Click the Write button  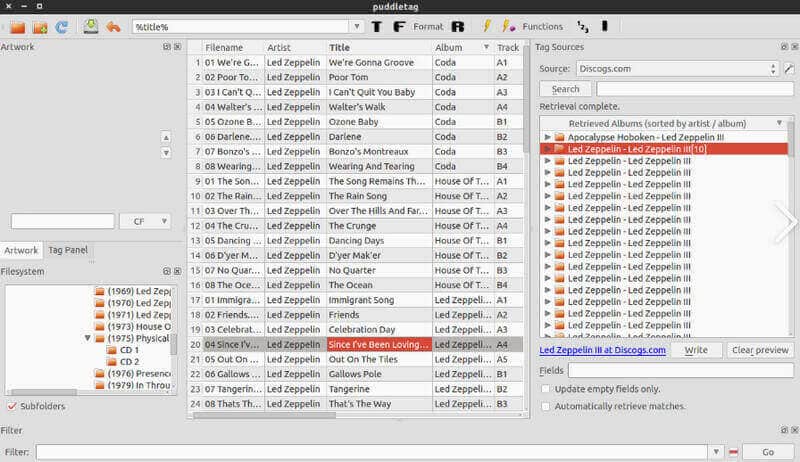(x=696, y=350)
